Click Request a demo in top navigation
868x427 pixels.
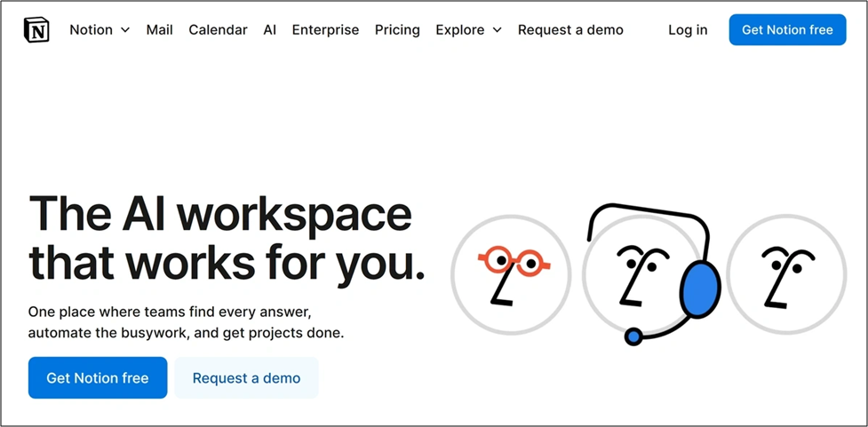pos(570,30)
